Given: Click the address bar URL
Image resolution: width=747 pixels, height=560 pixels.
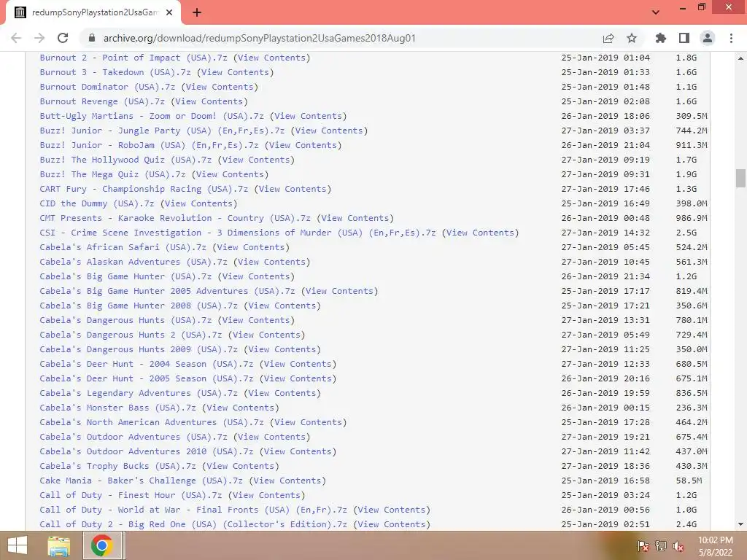Looking at the screenshot, I should [260, 38].
